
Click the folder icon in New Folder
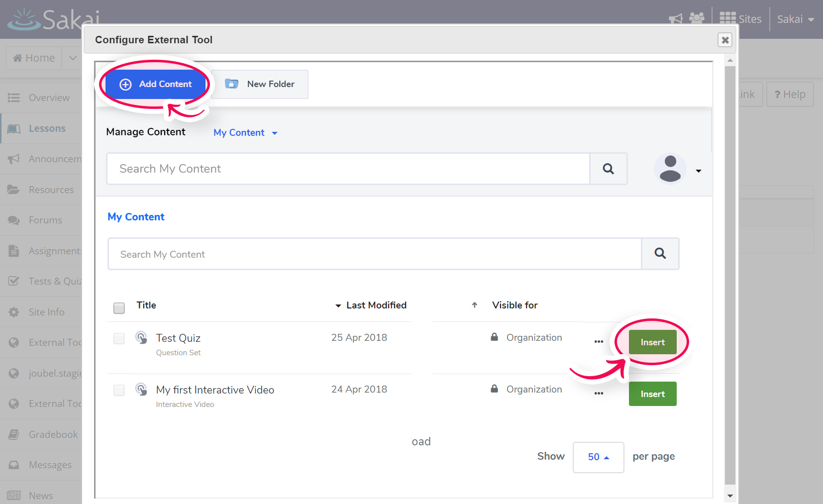[231, 84]
